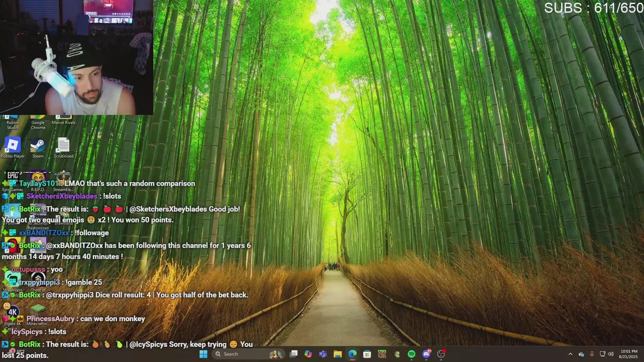Open Microsoft Store taskbar icon
Screen dimensions: 644x362
(367, 354)
